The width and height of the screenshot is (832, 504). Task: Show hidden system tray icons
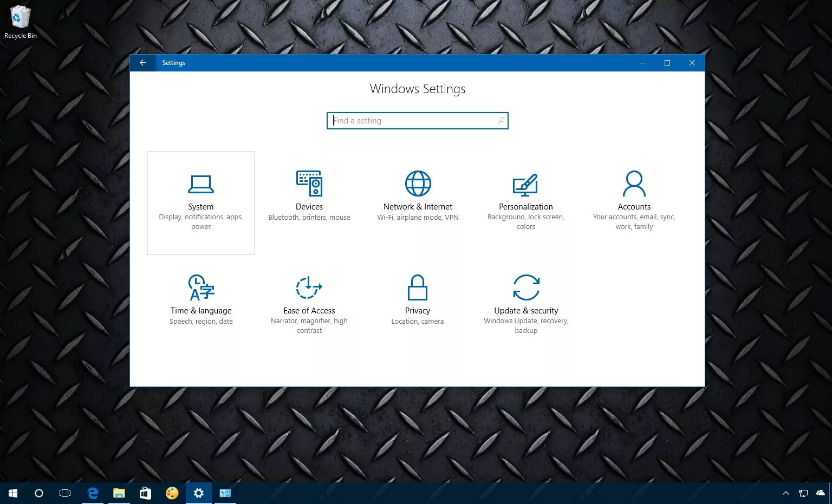tap(786, 493)
